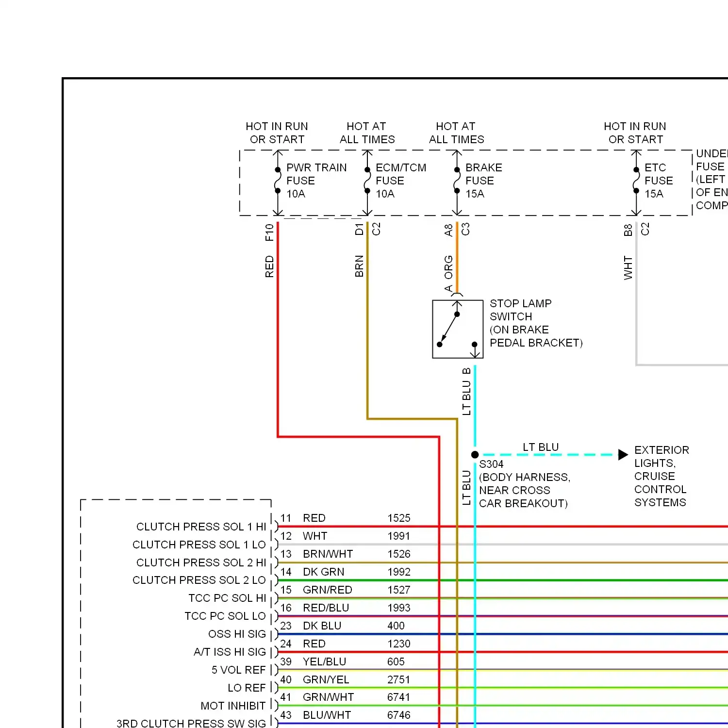Click circuit number 1992
728x728 pixels.
(399, 572)
